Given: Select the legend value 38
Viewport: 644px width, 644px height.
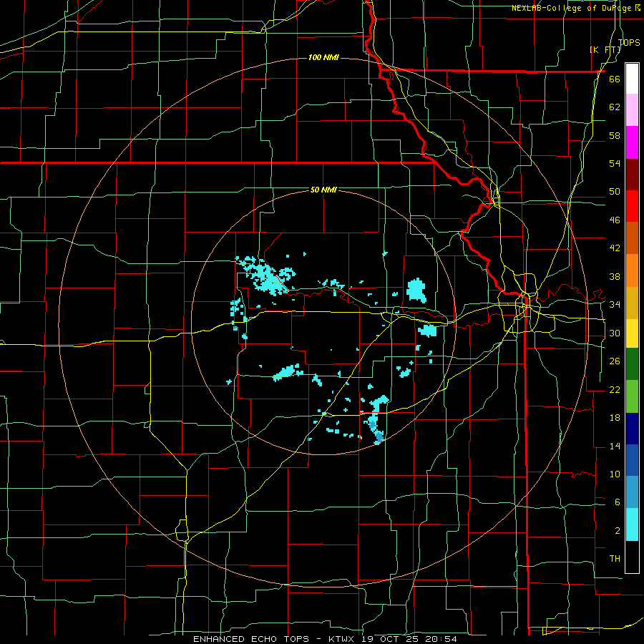Looking at the screenshot, I should point(615,276).
